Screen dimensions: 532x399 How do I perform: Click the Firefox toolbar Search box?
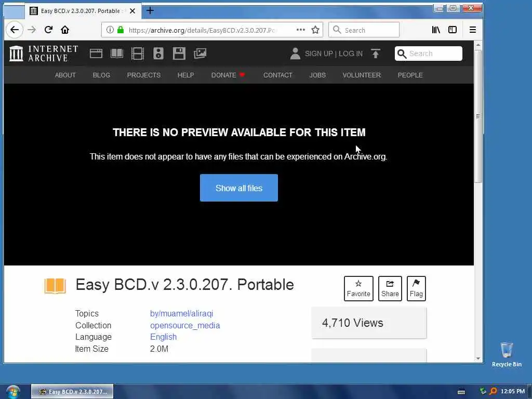364,30
